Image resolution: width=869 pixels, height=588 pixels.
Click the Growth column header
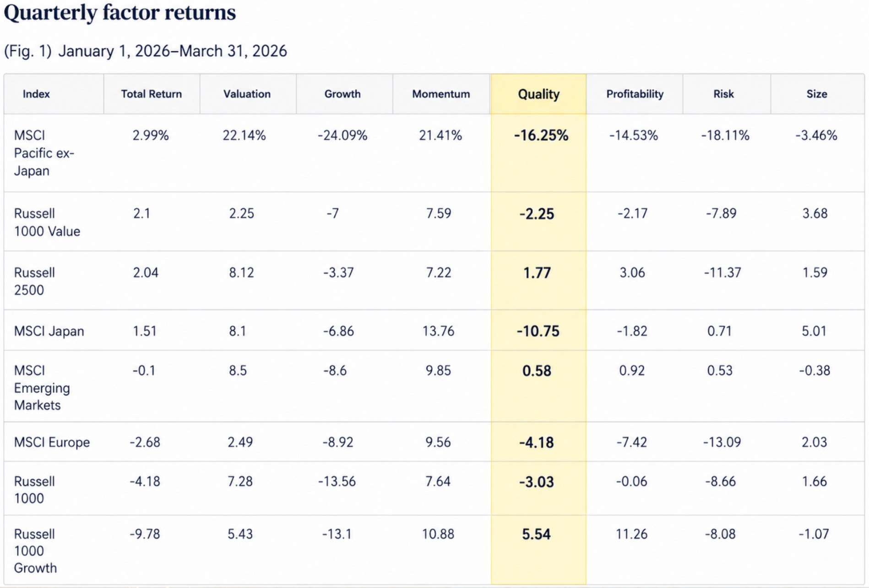[342, 94]
